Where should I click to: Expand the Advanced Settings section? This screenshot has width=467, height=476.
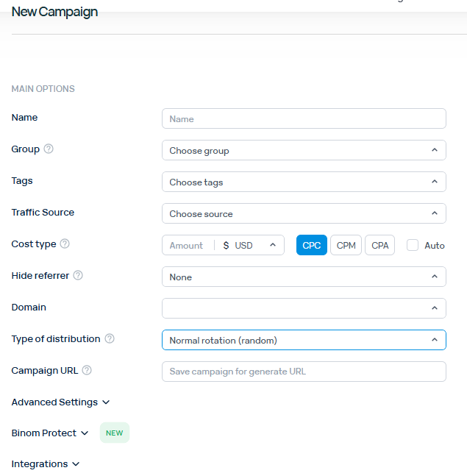point(60,402)
